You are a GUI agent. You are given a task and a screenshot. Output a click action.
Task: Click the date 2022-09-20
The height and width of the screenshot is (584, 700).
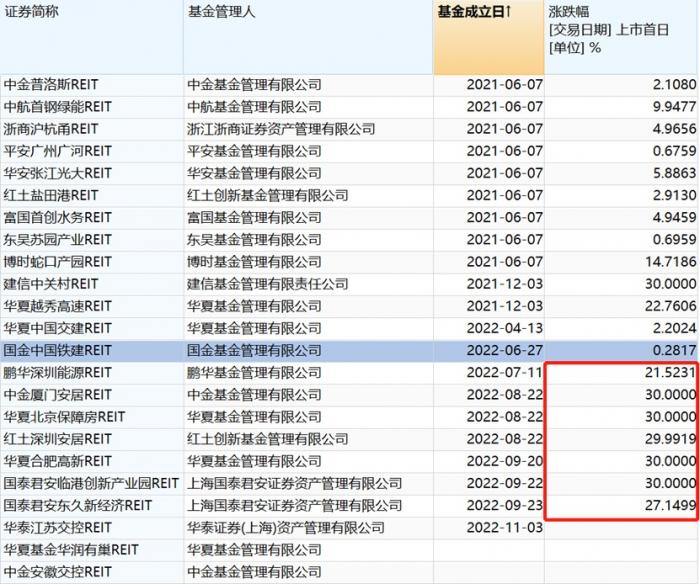505,461
